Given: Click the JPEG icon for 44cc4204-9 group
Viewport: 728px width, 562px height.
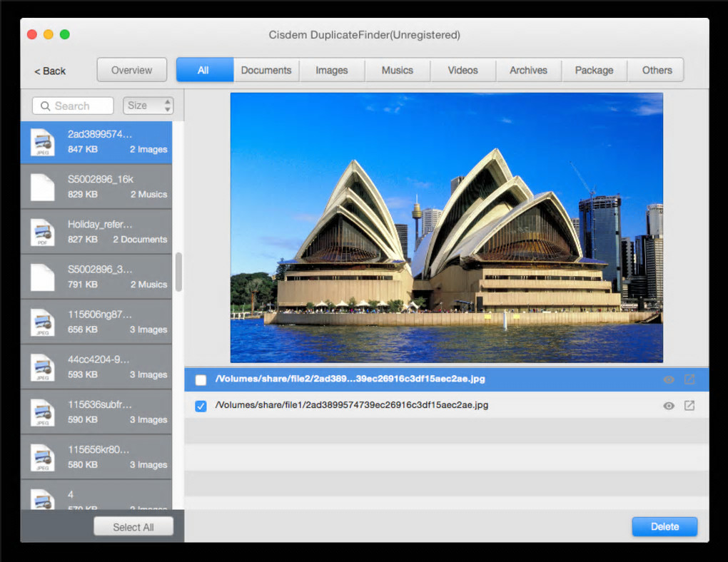Looking at the screenshot, I should coord(42,367).
